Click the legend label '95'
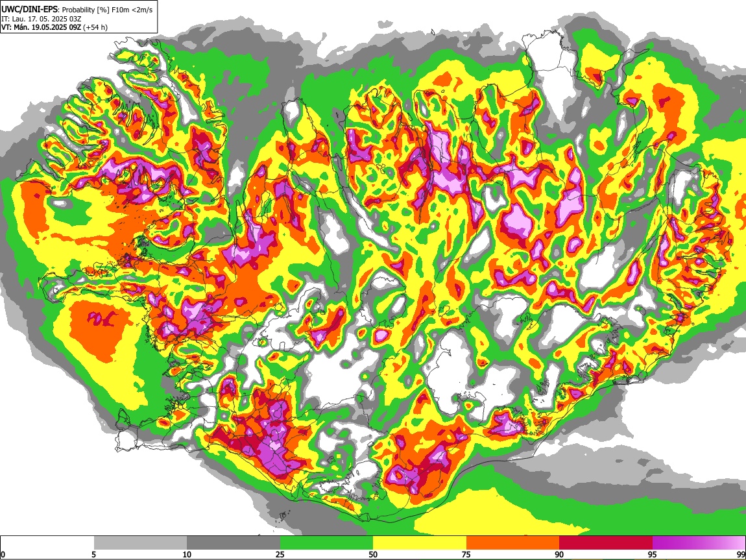Image resolution: width=746 pixels, height=560 pixels. pyautogui.click(x=653, y=554)
